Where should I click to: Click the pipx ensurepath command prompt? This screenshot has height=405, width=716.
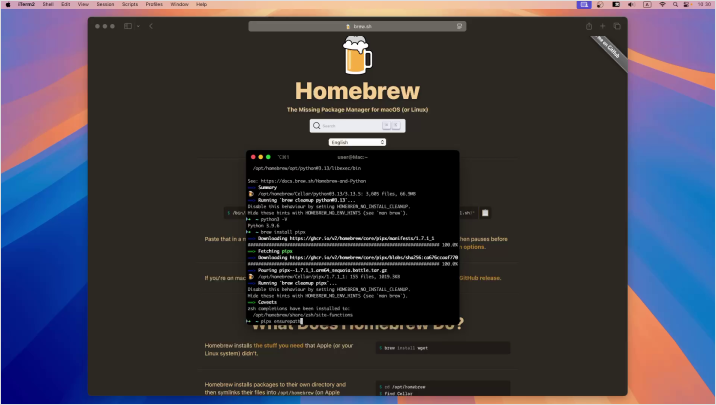tap(280, 321)
